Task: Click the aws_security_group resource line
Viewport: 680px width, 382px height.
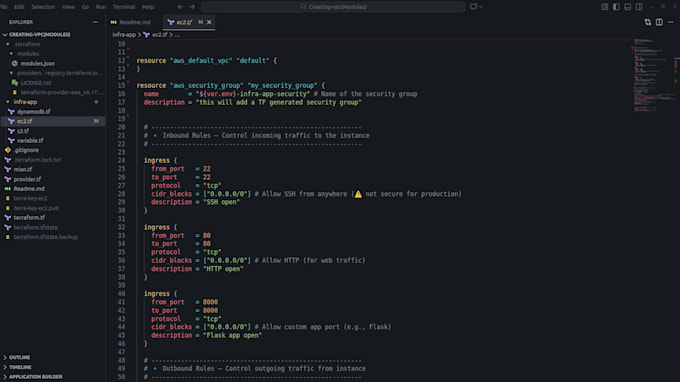Action: click(x=231, y=85)
